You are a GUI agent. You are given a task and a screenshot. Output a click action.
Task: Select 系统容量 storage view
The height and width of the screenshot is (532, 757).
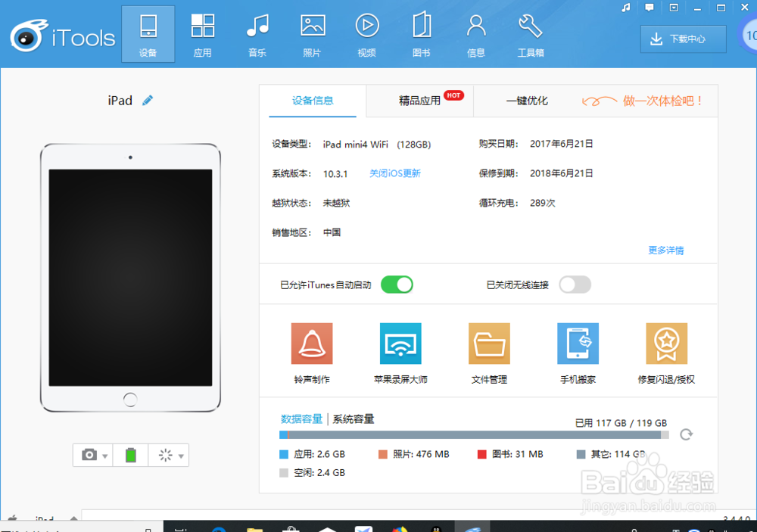point(354,419)
